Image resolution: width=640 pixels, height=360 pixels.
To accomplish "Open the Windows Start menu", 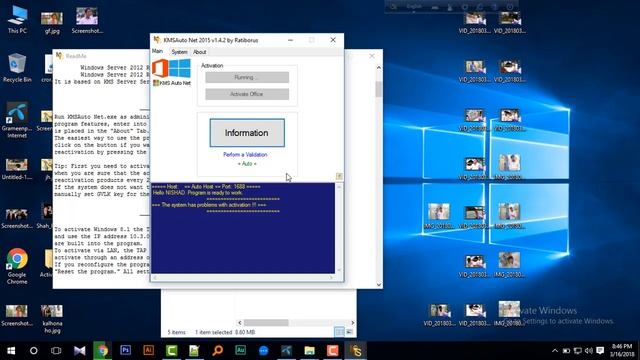I will (11, 351).
